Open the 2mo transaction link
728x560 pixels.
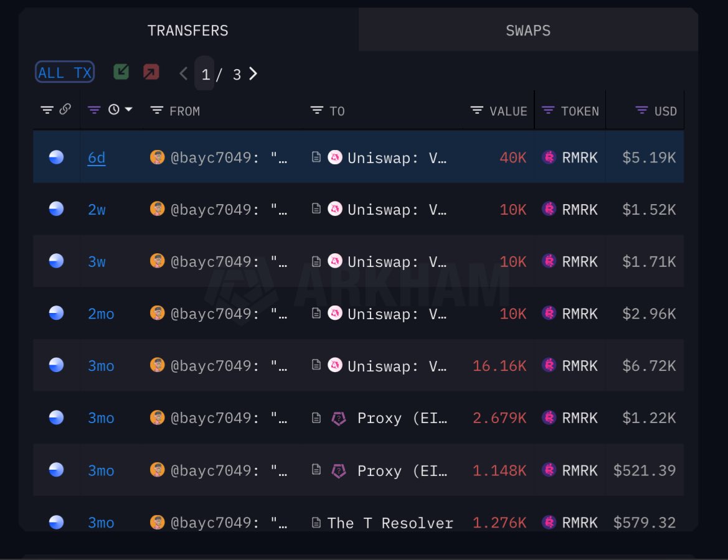point(101,314)
